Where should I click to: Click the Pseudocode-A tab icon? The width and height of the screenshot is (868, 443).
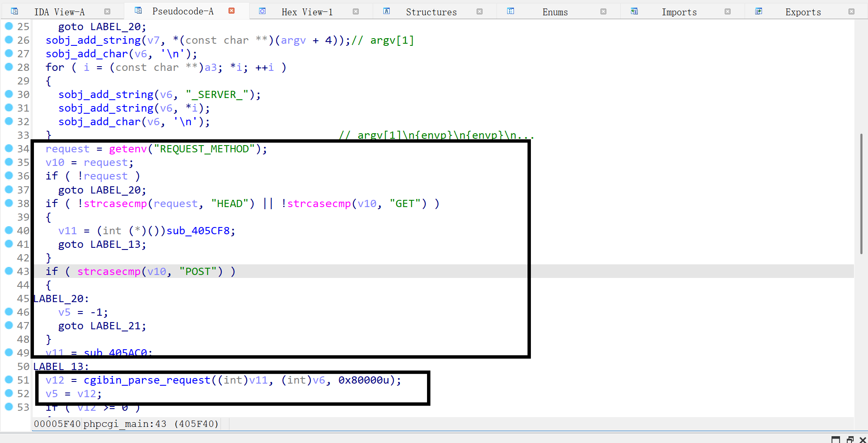click(x=138, y=11)
